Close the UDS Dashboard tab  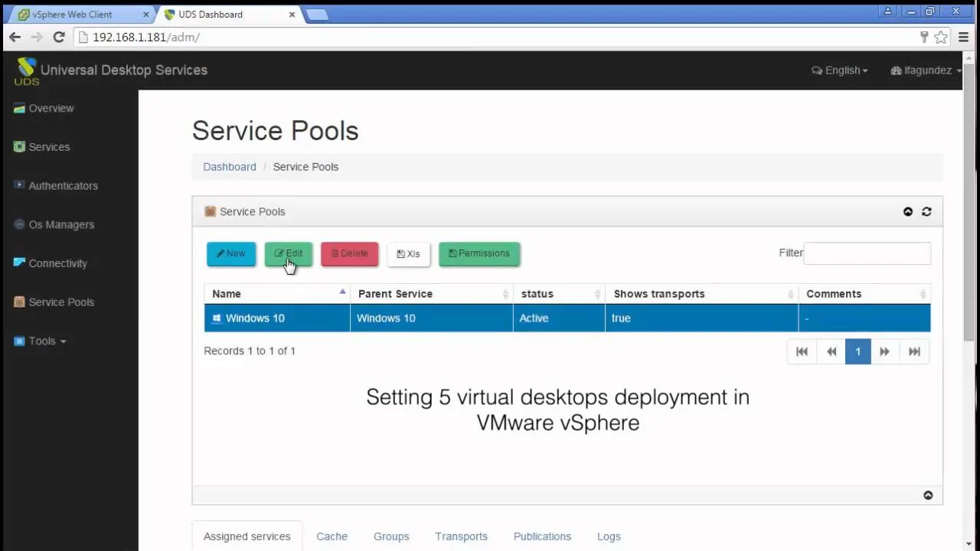293,15
